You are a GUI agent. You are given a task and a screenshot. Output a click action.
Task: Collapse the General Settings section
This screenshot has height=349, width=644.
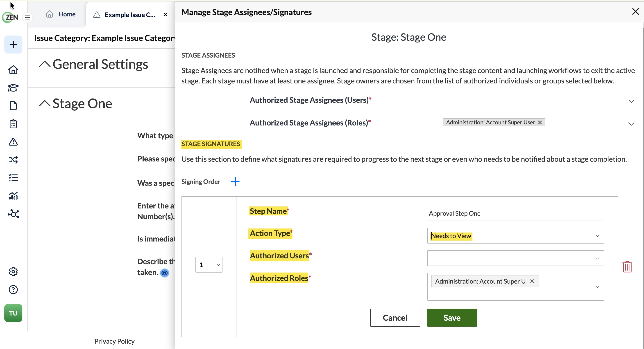click(x=45, y=64)
